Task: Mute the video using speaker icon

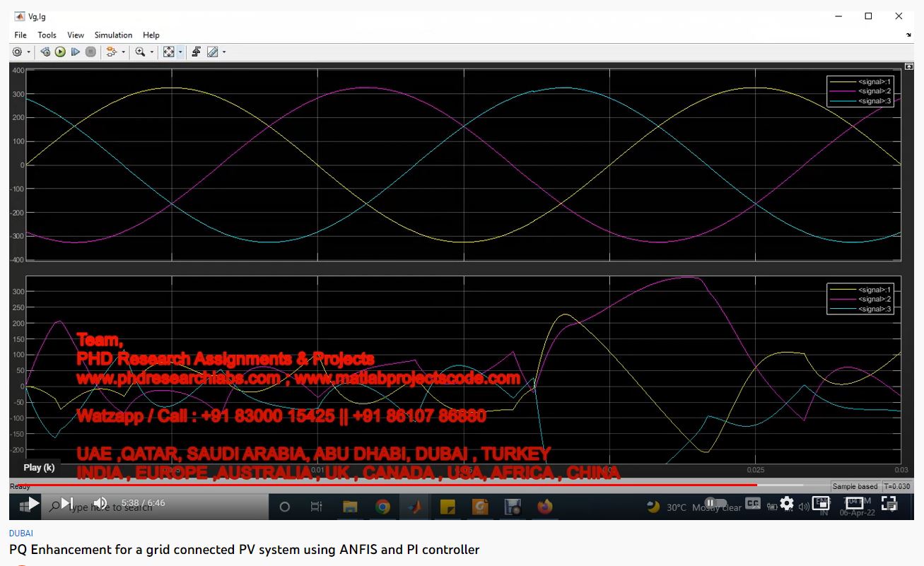Action: tap(100, 503)
